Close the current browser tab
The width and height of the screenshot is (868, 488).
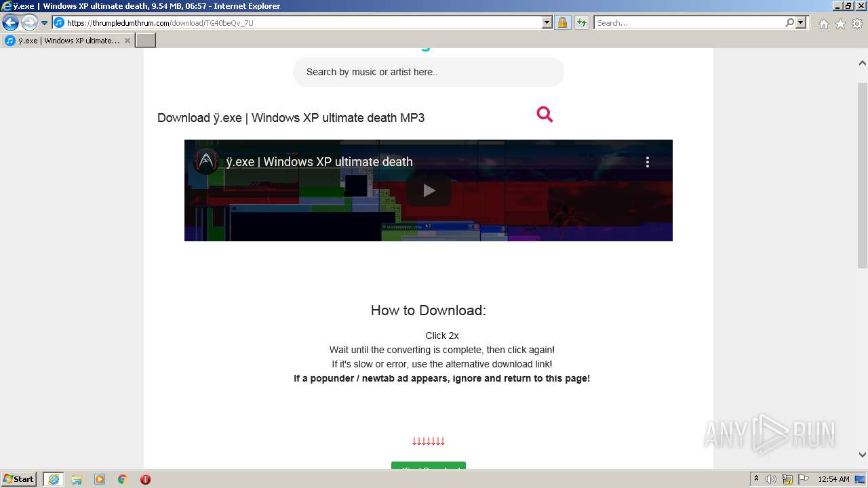[x=127, y=41]
